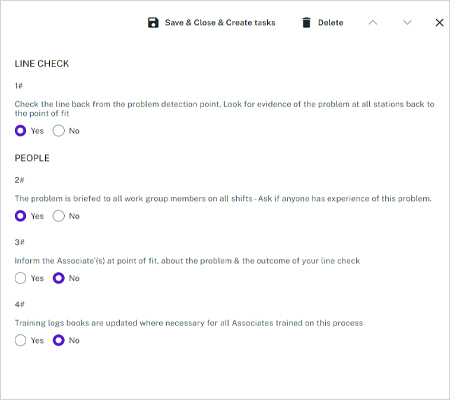450x400 pixels.
Task: Select No radio for question 1# line check
Action: [58, 131]
